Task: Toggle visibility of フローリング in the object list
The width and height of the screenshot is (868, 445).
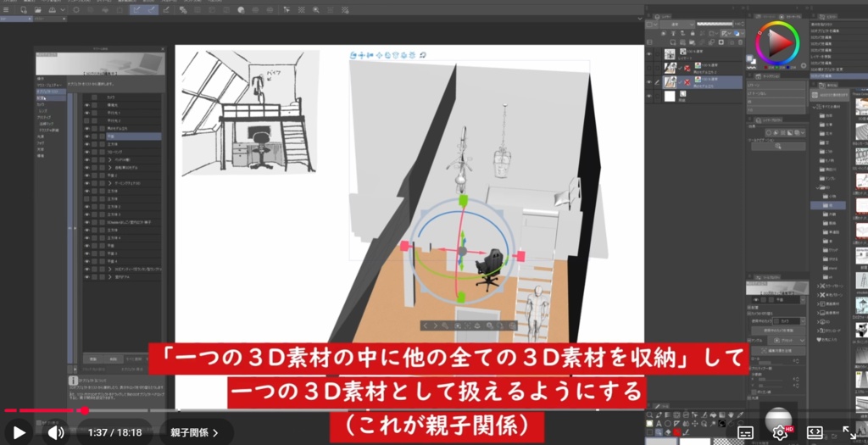Action: [x=87, y=152]
